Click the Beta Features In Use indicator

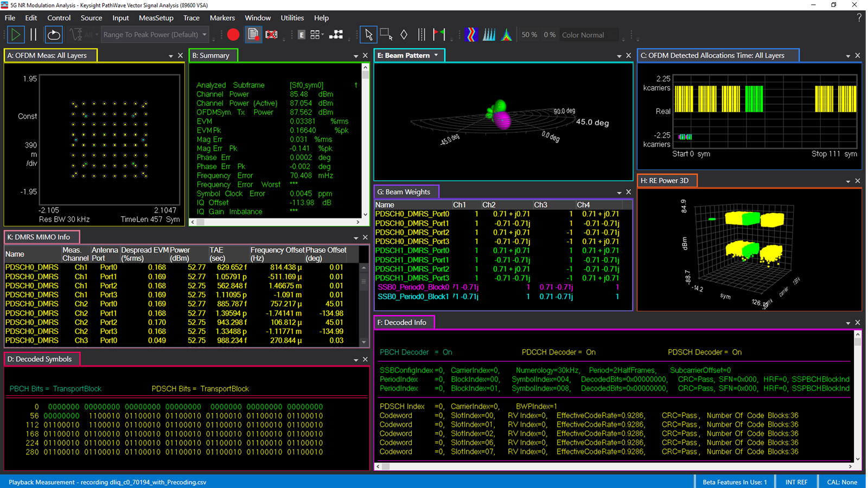pyautogui.click(x=734, y=481)
